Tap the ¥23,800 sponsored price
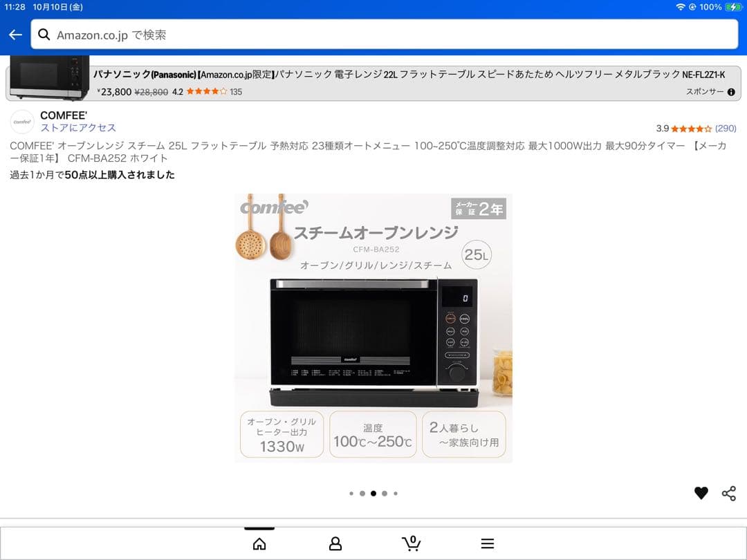Image resolution: width=747 pixels, height=560 pixels. click(x=114, y=92)
